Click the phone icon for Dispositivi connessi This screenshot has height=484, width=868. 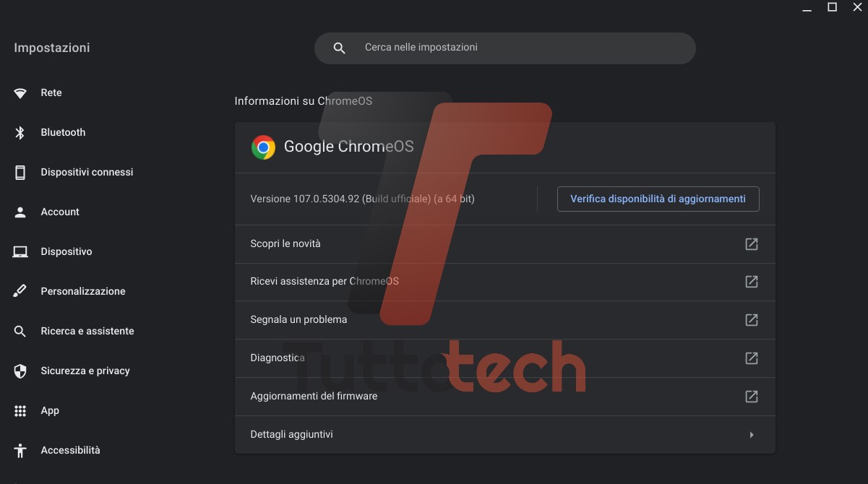(20, 173)
